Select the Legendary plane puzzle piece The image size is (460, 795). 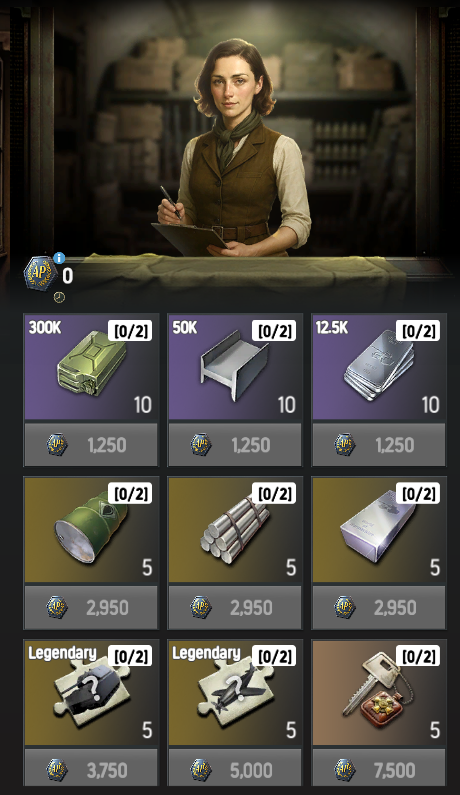click(235, 693)
